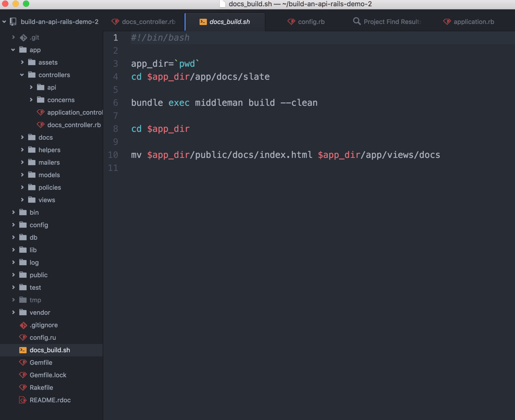Click the app folder icon
This screenshot has height=420, width=515.
[23, 50]
